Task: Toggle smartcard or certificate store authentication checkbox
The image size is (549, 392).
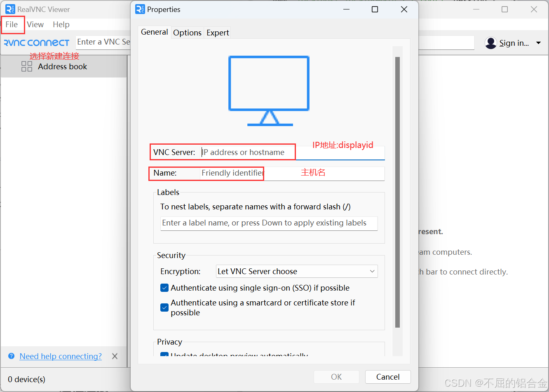Action: (x=164, y=307)
